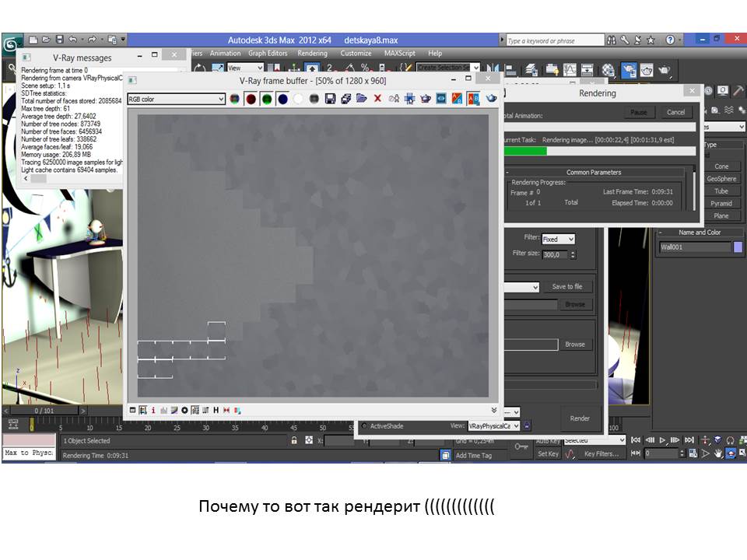Click the Set Key button
The height and width of the screenshot is (560, 747).
click(x=548, y=453)
